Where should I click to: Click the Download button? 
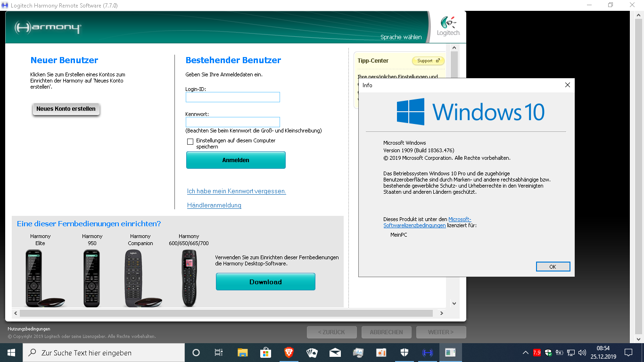pyautogui.click(x=265, y=282)
